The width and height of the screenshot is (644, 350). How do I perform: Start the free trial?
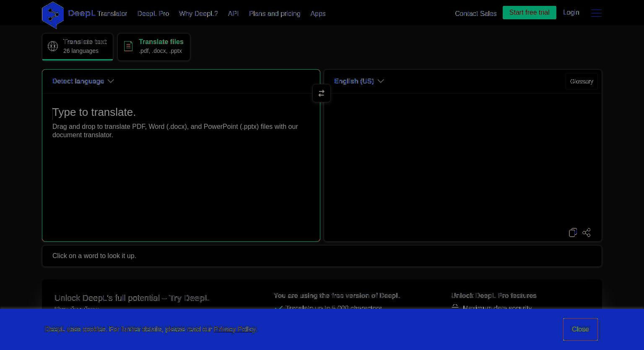click(530, 13)
